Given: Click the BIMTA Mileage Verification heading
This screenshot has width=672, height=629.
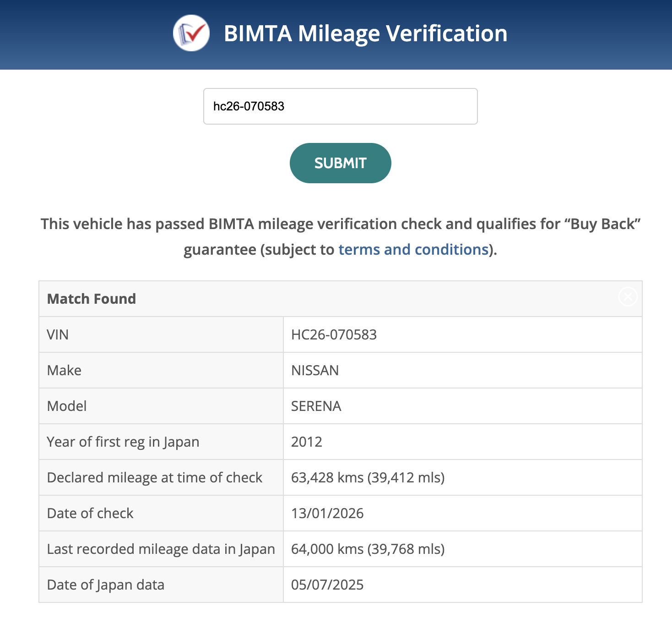Looking at the screenshot, I should 365,33.
